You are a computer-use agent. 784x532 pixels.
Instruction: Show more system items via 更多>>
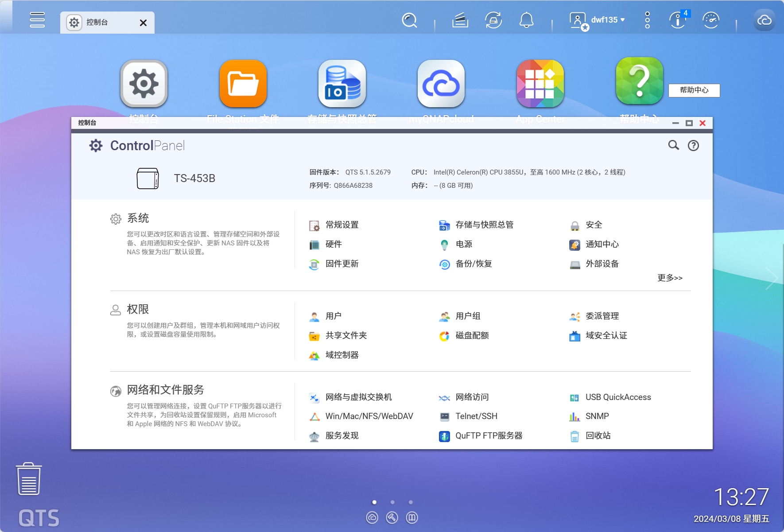tap(670, 278)
